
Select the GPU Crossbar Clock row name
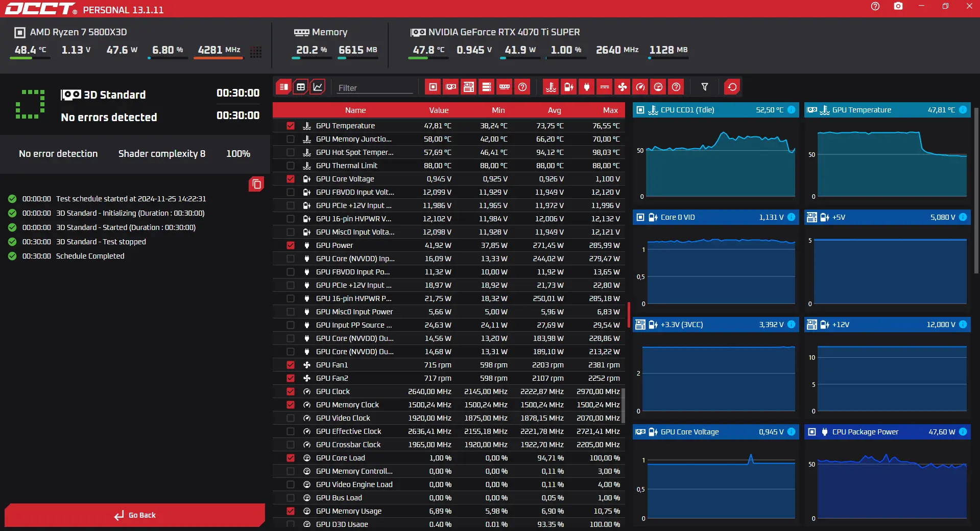point(348,445)
